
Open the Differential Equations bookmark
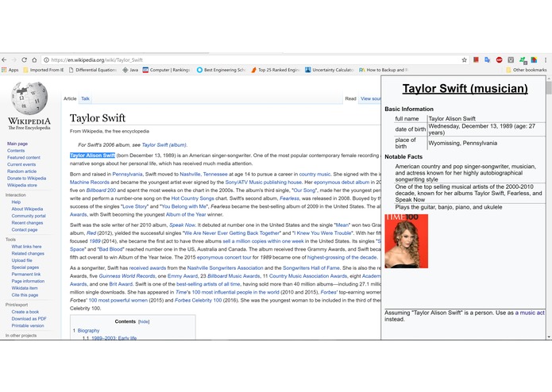pos(93,70)
